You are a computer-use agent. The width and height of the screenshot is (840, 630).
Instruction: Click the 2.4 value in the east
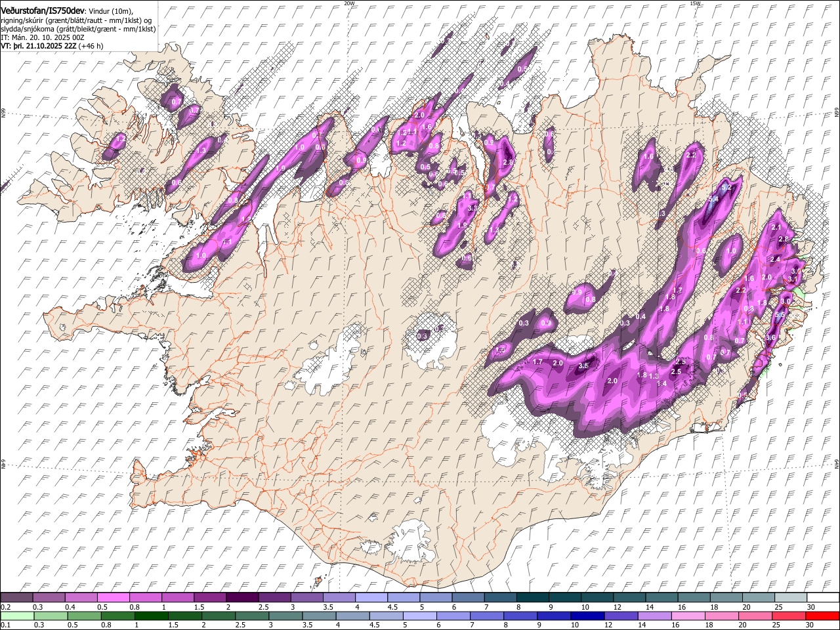[x=775, y=259]
